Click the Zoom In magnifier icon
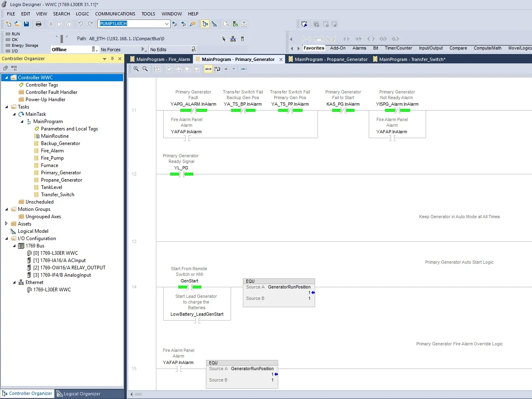 pos(136,69)
